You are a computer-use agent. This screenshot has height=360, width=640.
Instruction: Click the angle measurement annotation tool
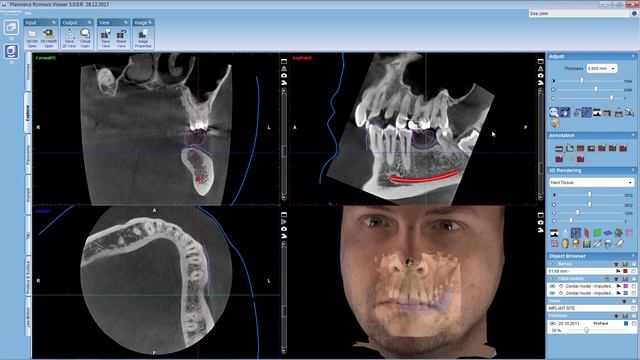point(570,148)
